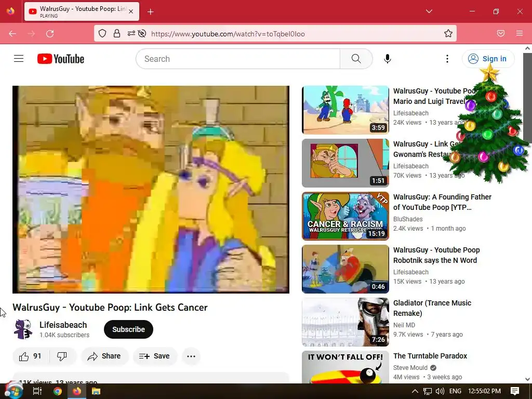Click Gladiator (Trance Music Remake) title
This screenshot has height=399, width=532.
click(x=432, y=308)
